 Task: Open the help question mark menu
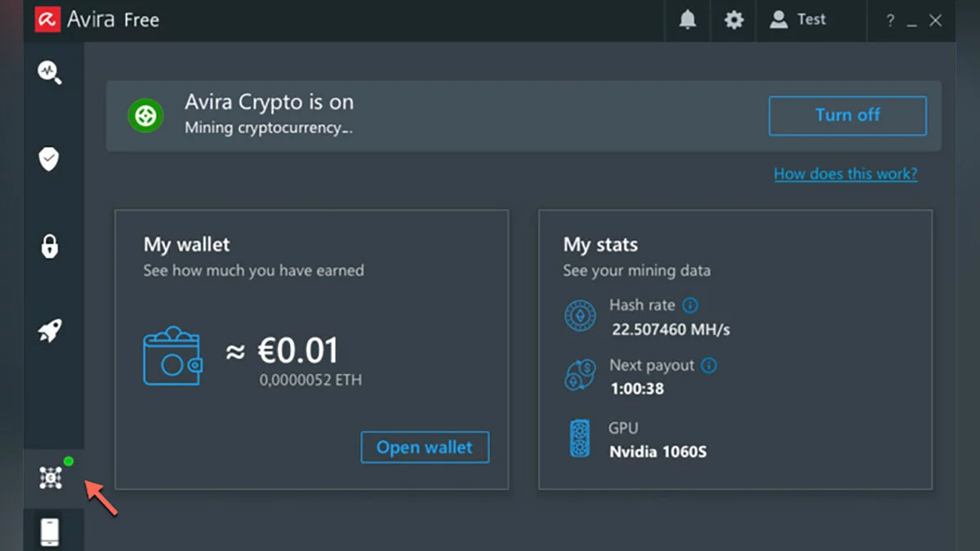tap(890, 21)
